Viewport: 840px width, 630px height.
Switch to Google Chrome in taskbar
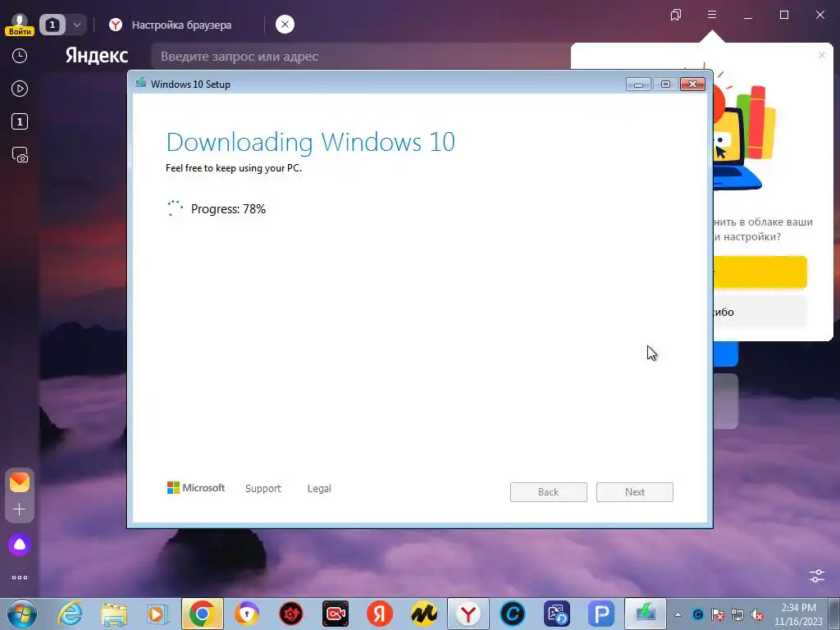point(203,614)
